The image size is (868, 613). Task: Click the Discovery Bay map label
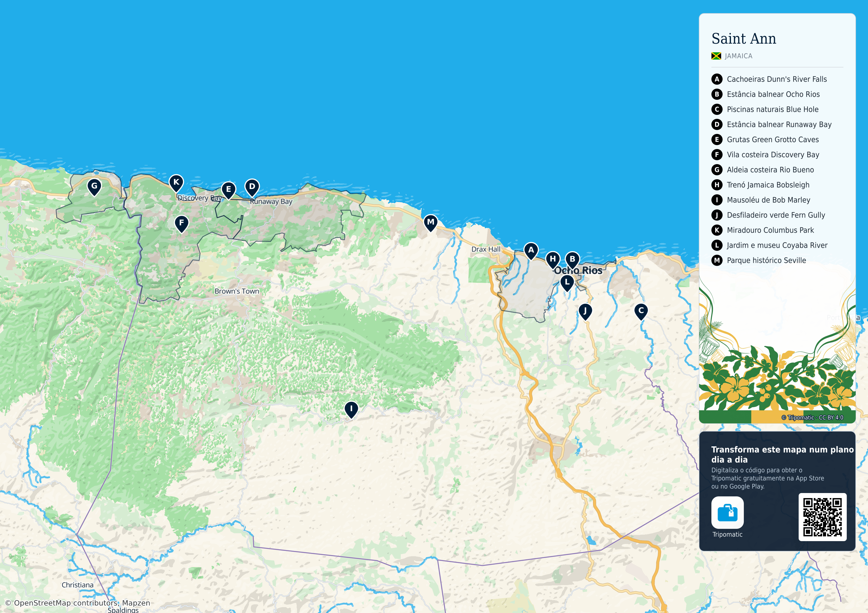[199, 198]
